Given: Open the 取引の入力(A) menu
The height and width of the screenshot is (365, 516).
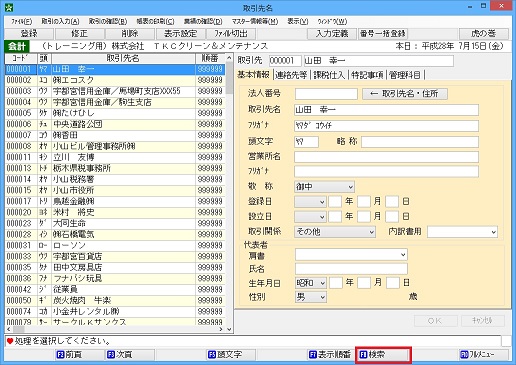Looking at the screenshot, I should [x=60, y=22].
